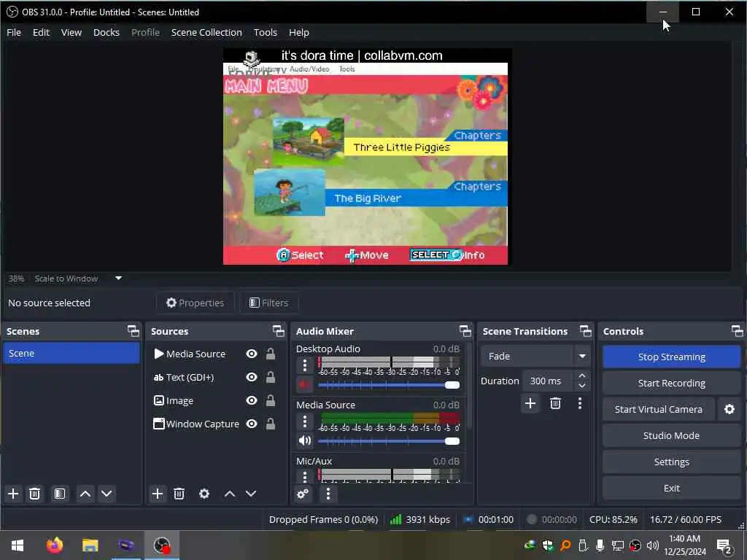Viewport: 747px width, 560px height.
Task: Lock the Image source
Action: [270, 400]
